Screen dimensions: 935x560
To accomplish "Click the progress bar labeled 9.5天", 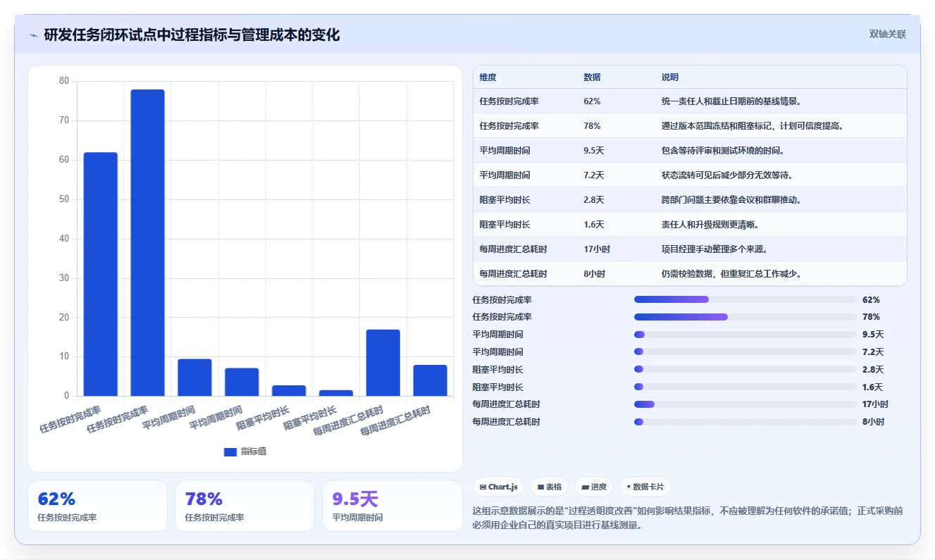I will 745,335.
